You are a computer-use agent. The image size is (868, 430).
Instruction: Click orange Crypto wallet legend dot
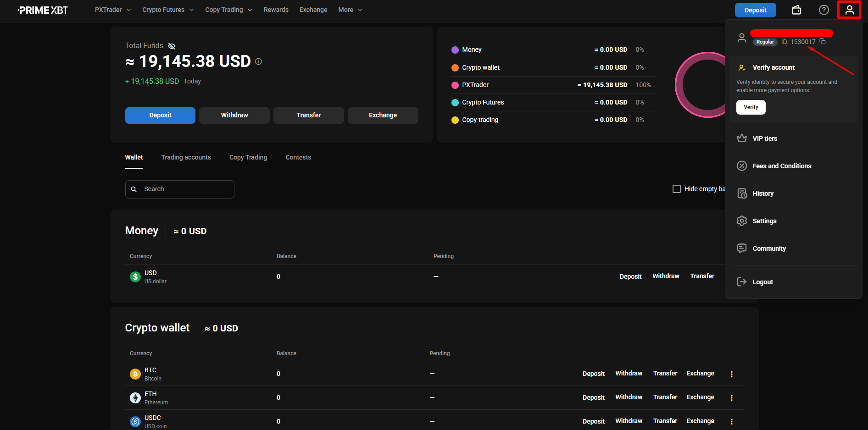click(455, 68)
